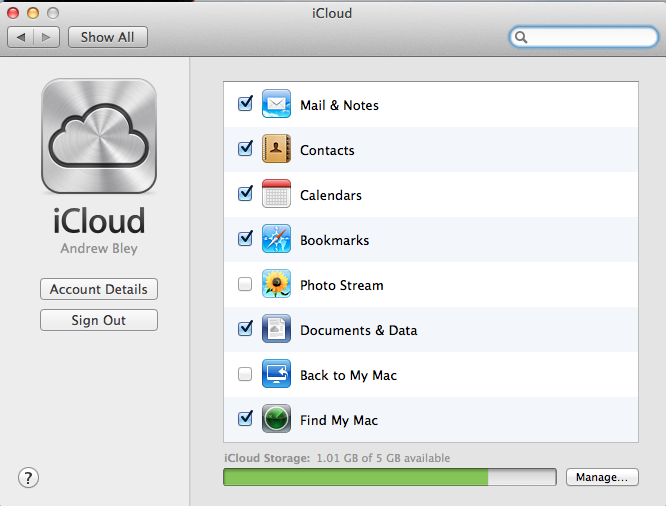Click the 'Andrew Bley' account name

[x=99, y=249]
